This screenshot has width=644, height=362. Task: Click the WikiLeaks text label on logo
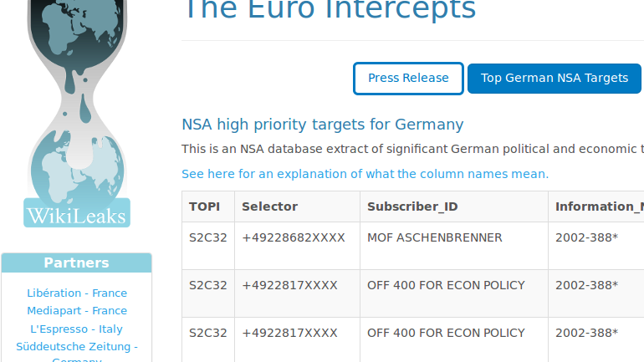77,216
